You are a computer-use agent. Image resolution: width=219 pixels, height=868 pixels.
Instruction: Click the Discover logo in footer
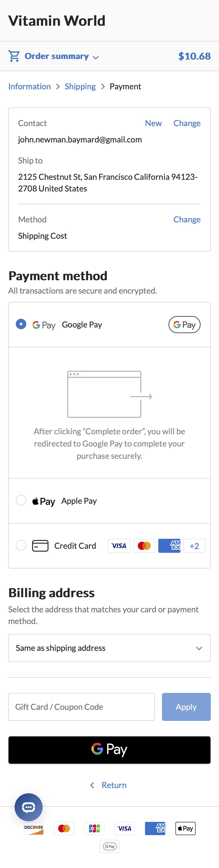pyautogui.click(x=34, y=828)
